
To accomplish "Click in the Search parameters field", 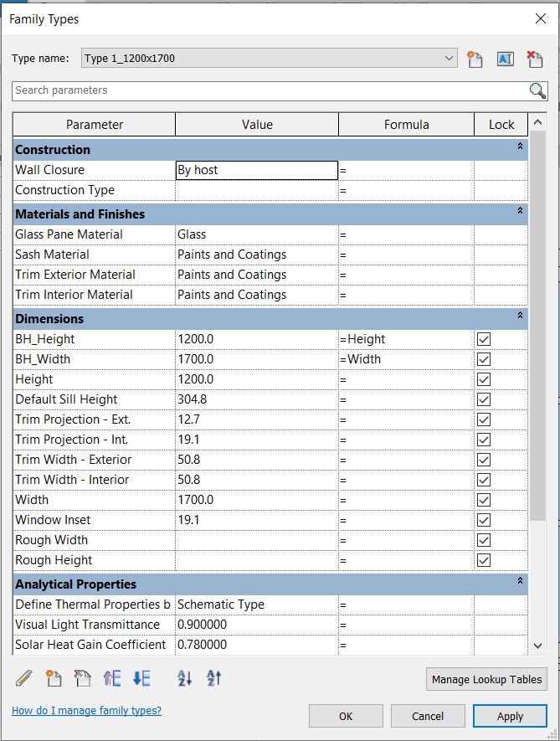I will (x=268, y=90).
